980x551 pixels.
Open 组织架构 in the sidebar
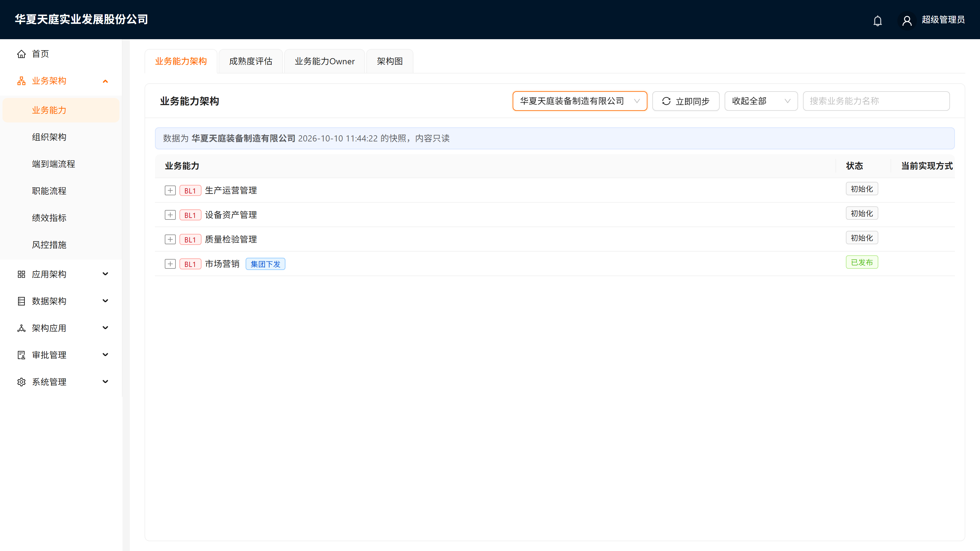(61, 137)
